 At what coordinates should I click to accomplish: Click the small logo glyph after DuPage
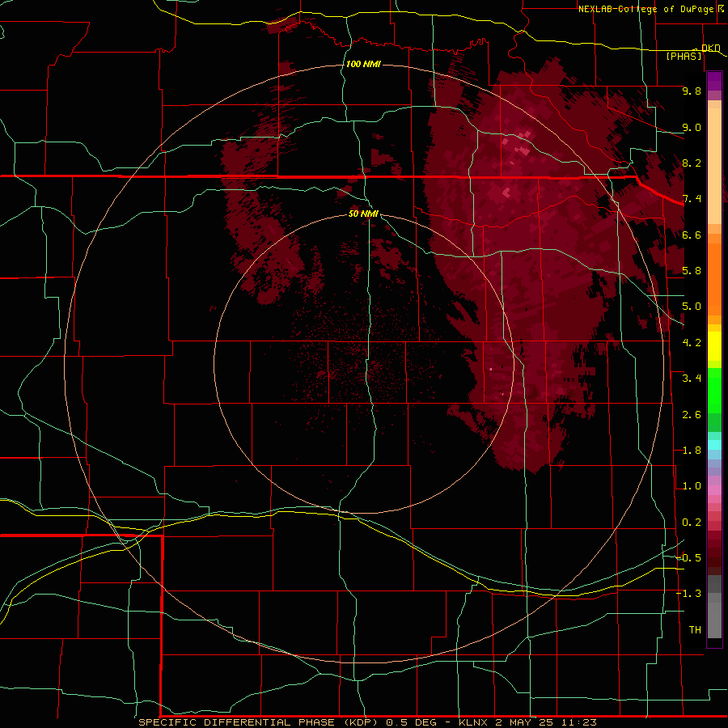pos(721,8)
